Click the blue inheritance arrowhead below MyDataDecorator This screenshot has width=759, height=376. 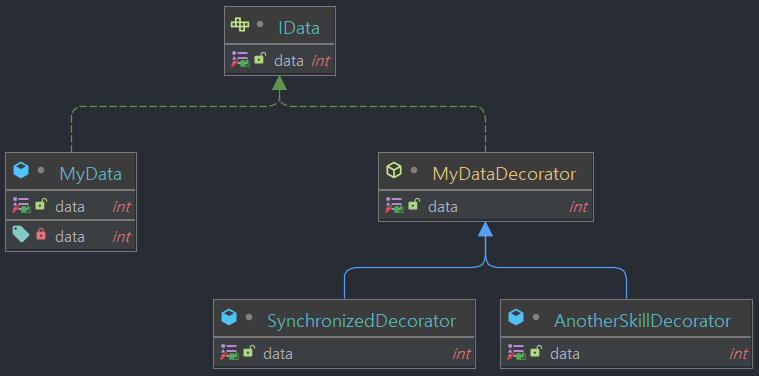tap(486, 229)
